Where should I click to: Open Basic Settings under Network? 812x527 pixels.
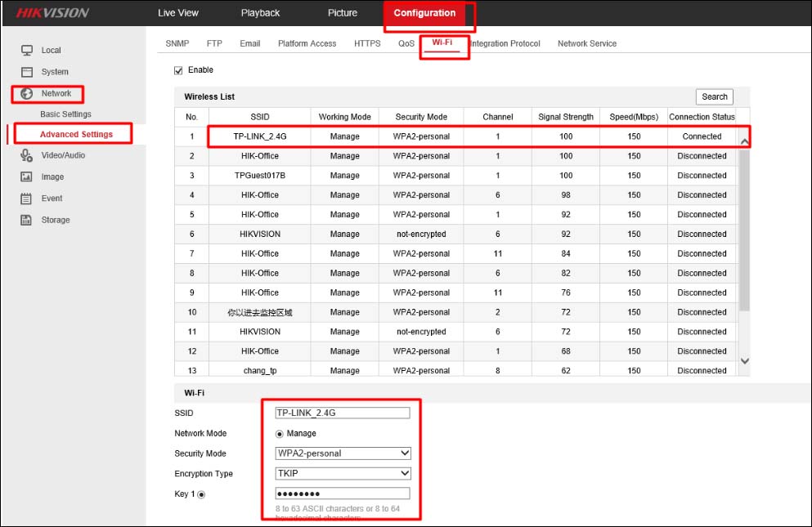[x=65, y=114]
